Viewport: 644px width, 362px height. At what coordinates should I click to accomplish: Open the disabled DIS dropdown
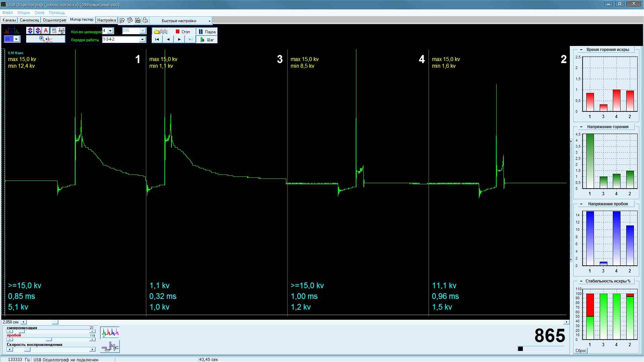[142, 31]
